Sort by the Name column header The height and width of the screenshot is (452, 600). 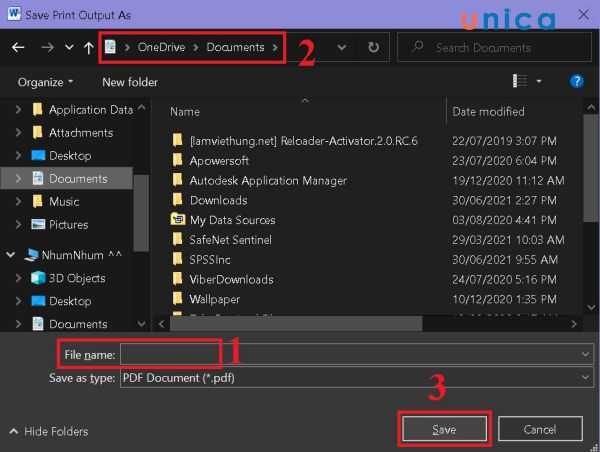[x=185, y=112]
